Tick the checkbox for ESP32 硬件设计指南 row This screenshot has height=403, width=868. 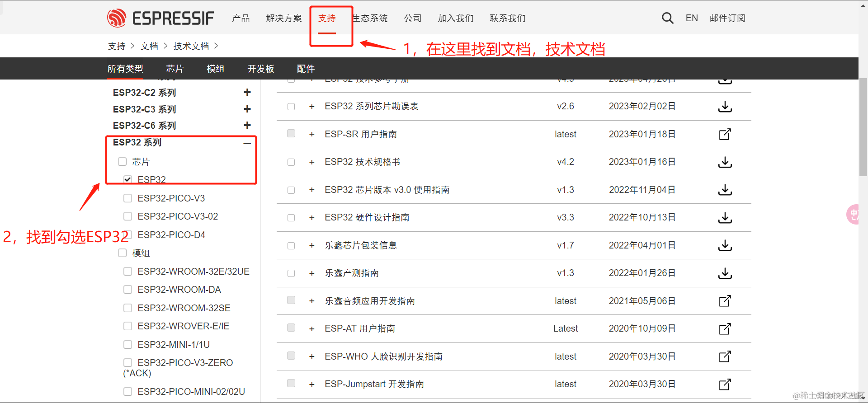[291, 218]
